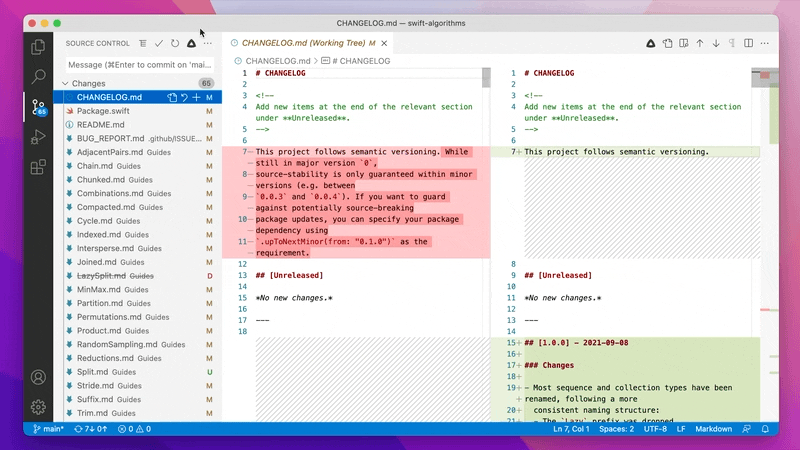The image size is (800, 450).
Task: Open the Manage gear icon
Action: [x=38, y=407]
